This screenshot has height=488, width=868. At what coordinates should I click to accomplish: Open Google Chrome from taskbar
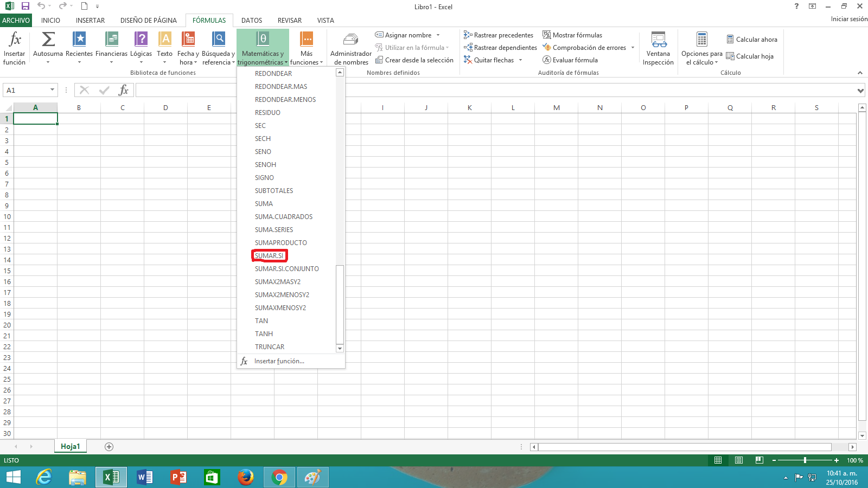(279, 477)
